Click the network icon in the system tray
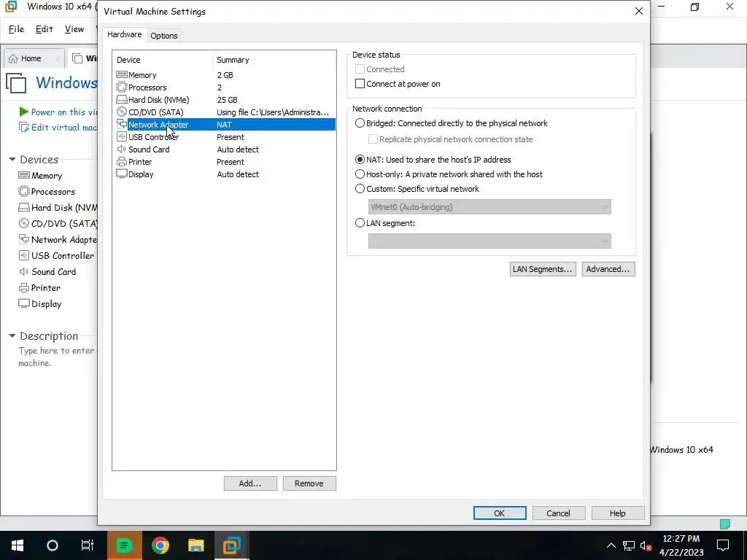747x560 pixels. (629, 545)
